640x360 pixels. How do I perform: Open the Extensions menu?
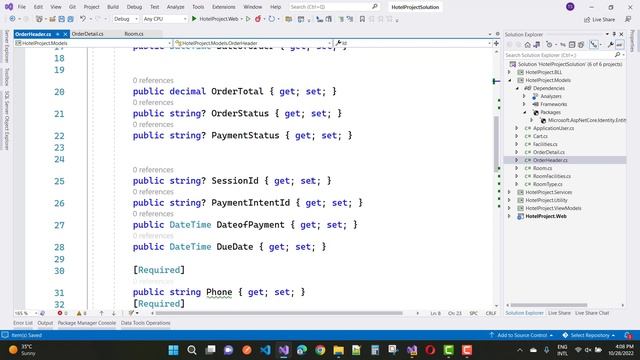click(x=224, y=7)
